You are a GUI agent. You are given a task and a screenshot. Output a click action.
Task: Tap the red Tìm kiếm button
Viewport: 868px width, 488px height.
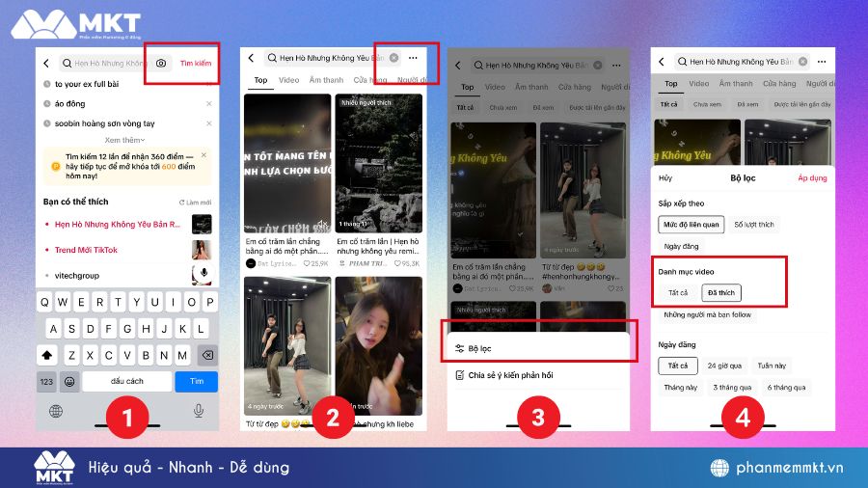click(196, 64)
